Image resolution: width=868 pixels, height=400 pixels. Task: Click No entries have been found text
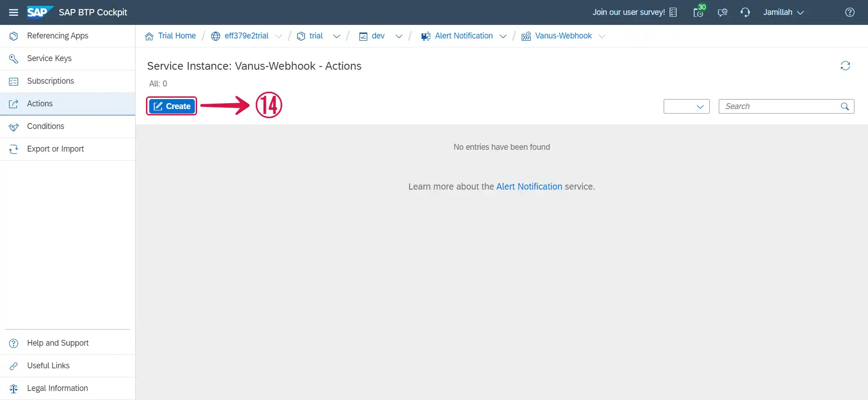[502, 147]
